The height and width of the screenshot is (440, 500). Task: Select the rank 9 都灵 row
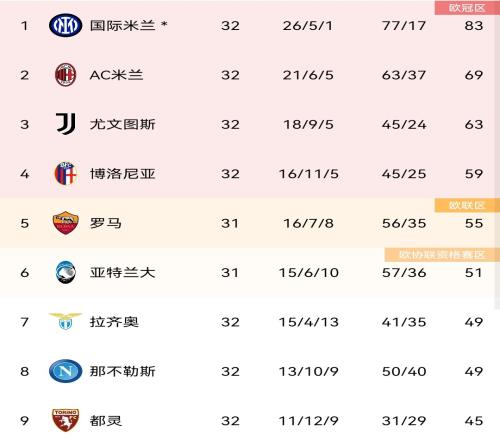250,420
